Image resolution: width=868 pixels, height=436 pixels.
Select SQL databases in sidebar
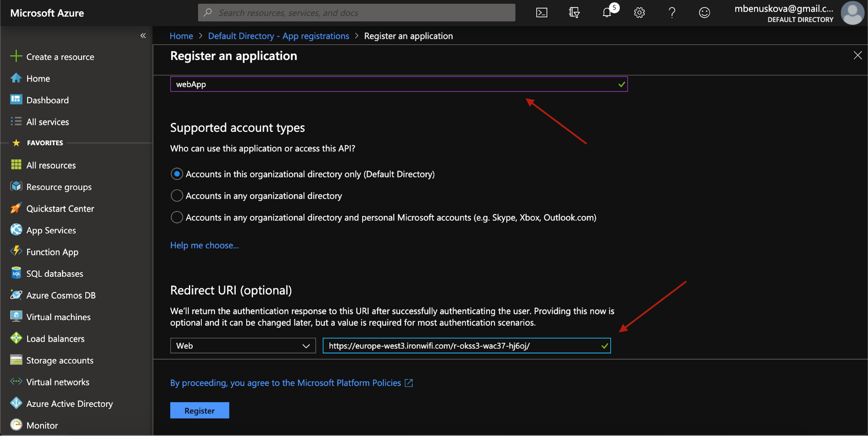(55, 273)
